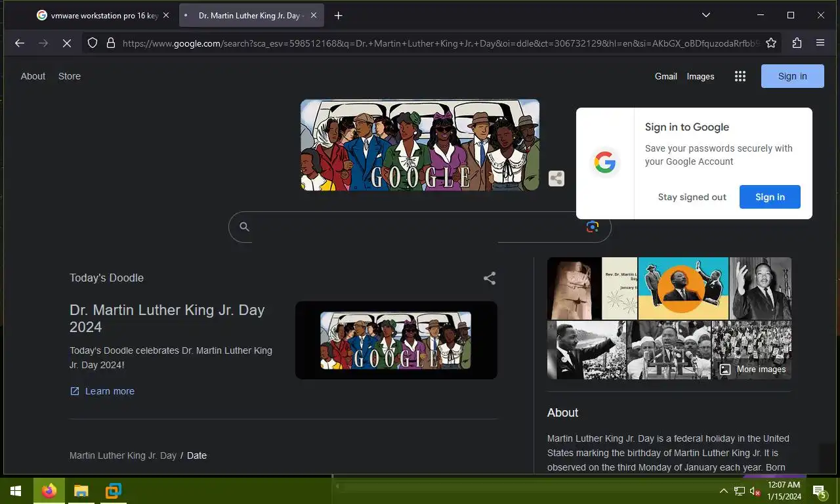This screenshot has height=504, width=840.
Task: Open the About link in Google header
Action: coord(33,76)
